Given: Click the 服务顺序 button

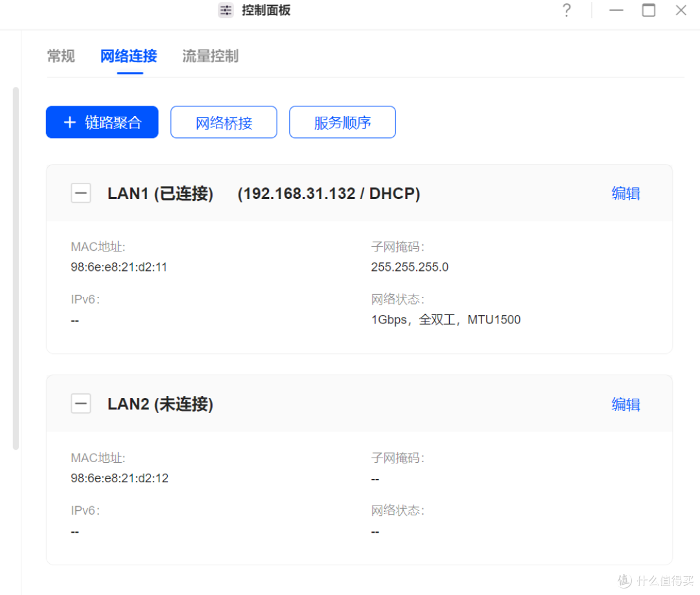Looking at the screenshot, I should pyautogui.click(x=342, y=122).
